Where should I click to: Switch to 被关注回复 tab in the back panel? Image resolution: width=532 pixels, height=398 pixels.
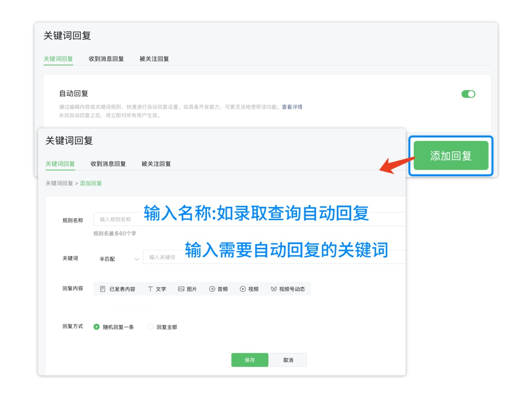(x=154, y=59)
